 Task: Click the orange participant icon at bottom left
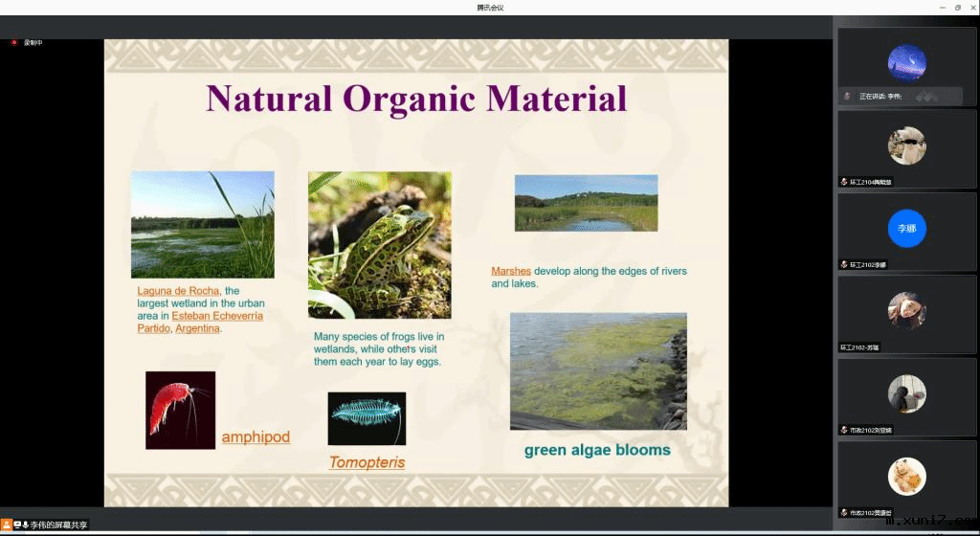[7, 525]
